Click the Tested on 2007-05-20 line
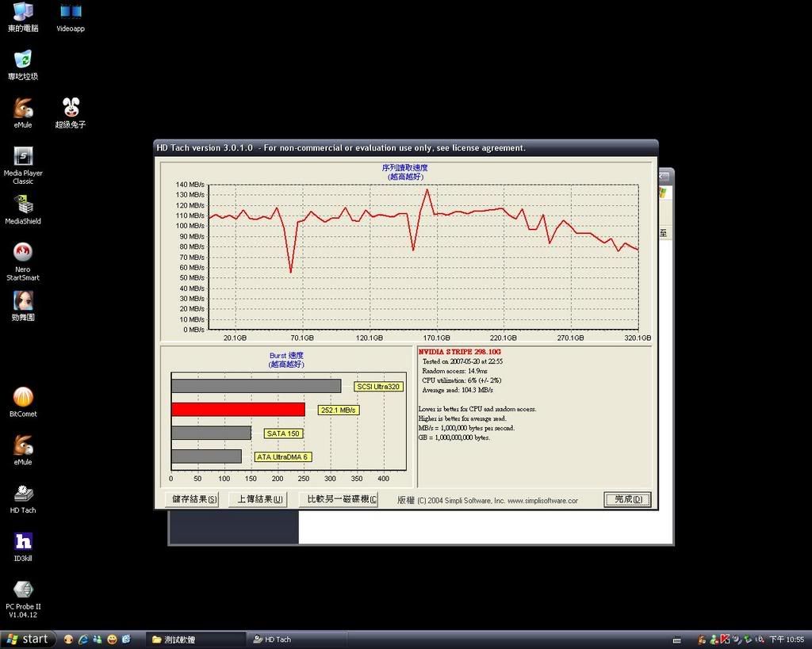The image size is (812, 649). point(462,362)
